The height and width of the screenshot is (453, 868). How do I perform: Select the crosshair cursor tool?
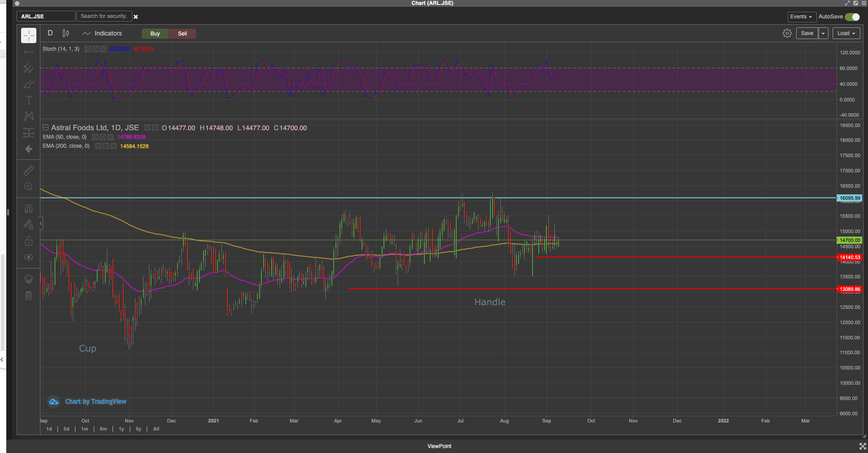29,35
